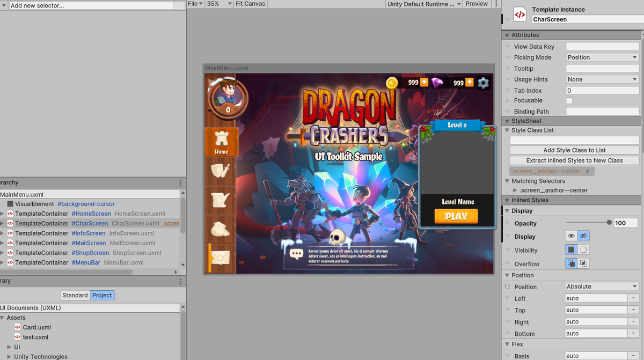Open the 35% zoom level menu

[218, 4]
